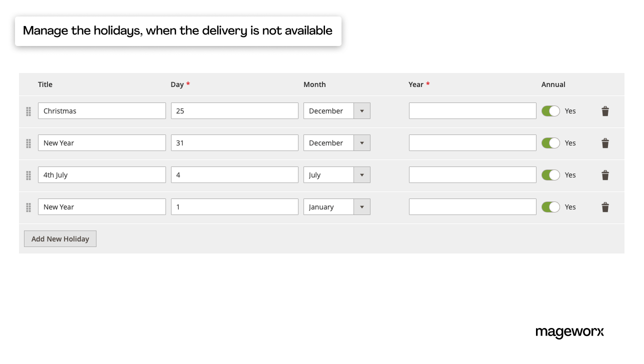Open the Month dropdown for Christmas
Image resolution: width=644 pixels, height=364 pixels.
tap(362, 110)
